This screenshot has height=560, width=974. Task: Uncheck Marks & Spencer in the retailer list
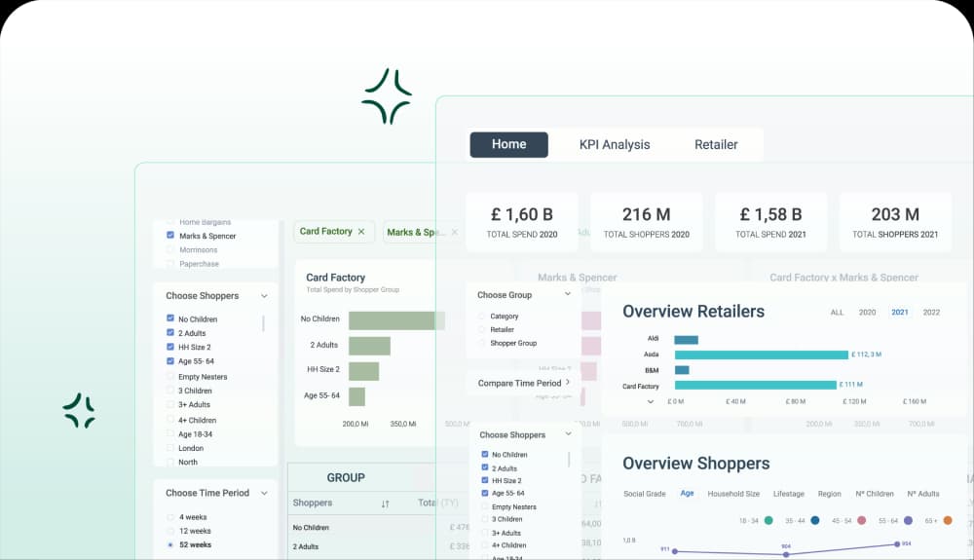point(170,236)
